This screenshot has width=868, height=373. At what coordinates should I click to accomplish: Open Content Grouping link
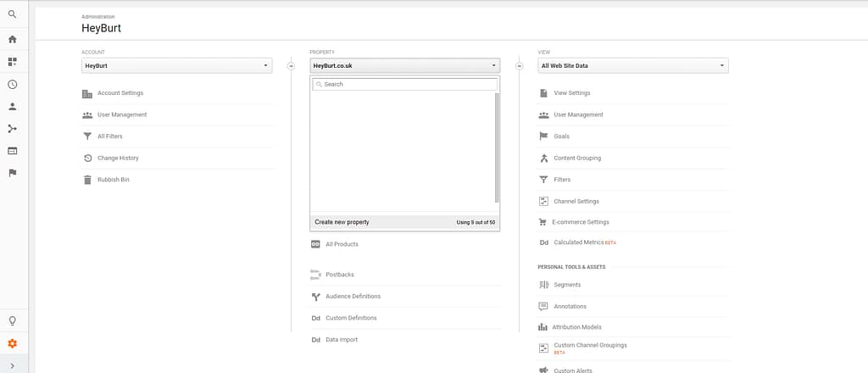pos(577,159)
